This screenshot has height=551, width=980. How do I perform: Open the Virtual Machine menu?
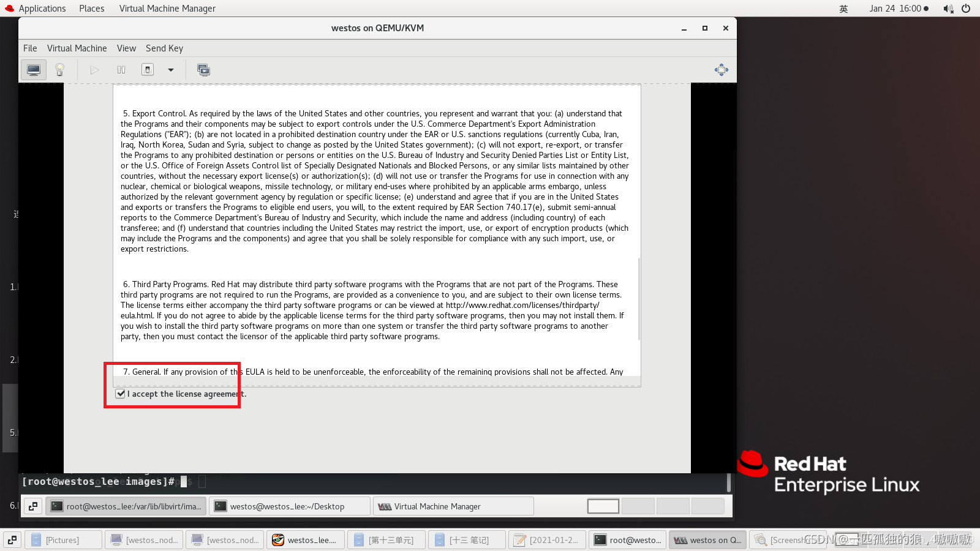coord(77,48)
